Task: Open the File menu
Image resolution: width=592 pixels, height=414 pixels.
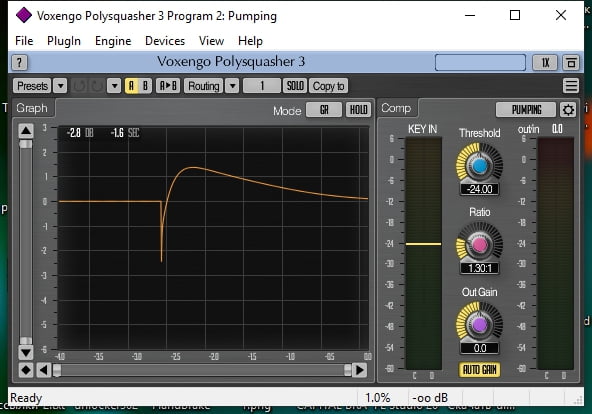Action: [x=24, y=41]
